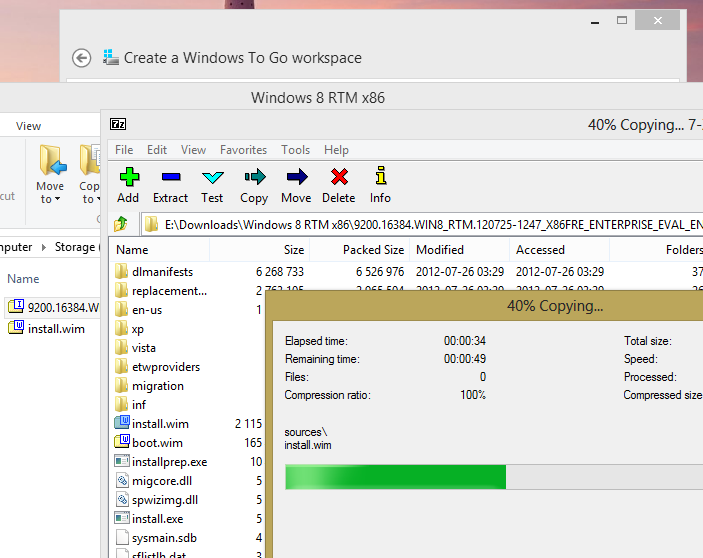Click Storage in Explorer breadcrumb

[75, 247]
